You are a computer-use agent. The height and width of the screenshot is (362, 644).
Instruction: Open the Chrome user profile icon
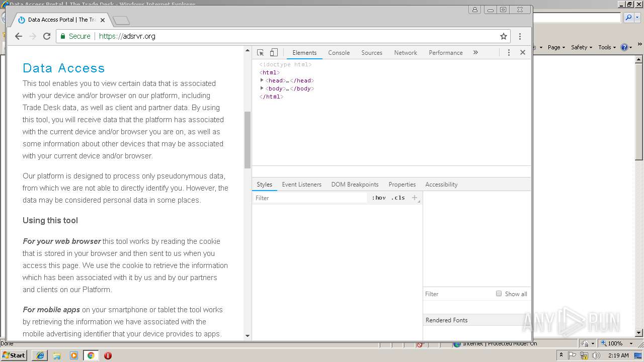tap(475, 10)
